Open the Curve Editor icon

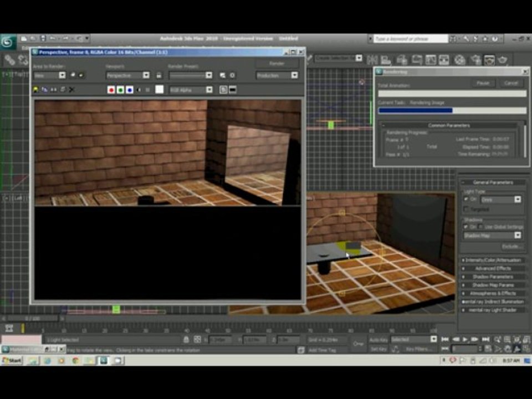[431, 60]
